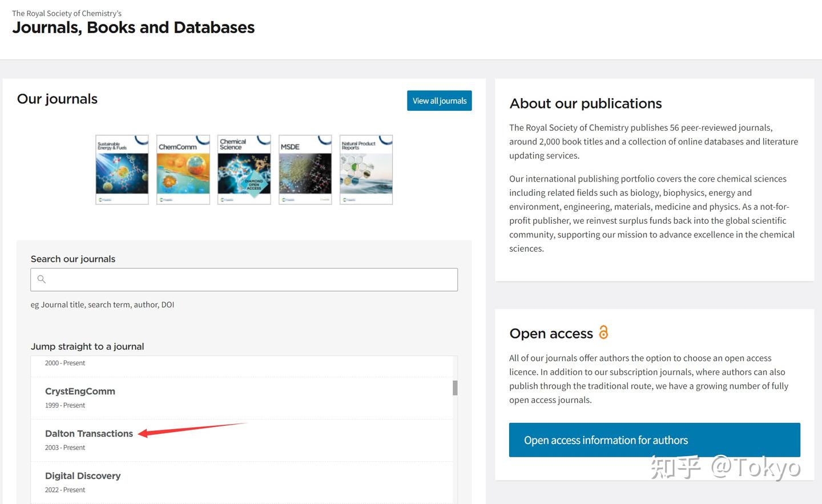Choose Digital Discovery from the list
Viewport: 822px width, 504px height.
(x=83, y=476)
